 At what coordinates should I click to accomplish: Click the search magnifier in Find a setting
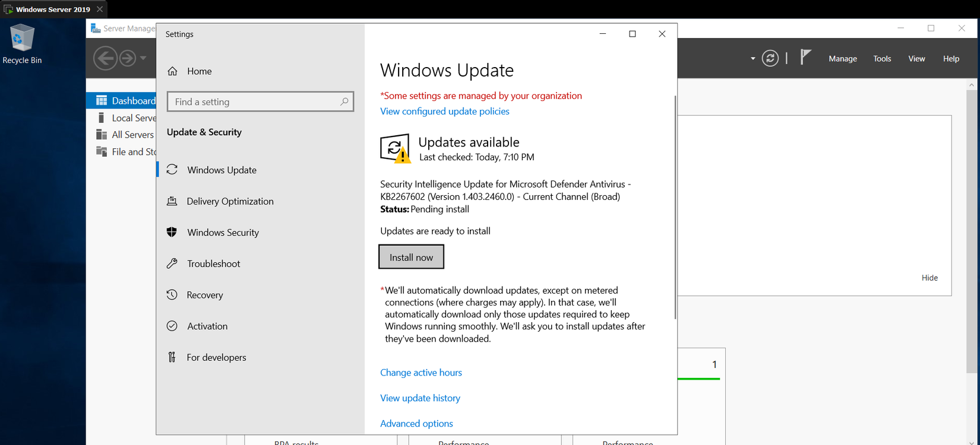coord(344,101)
